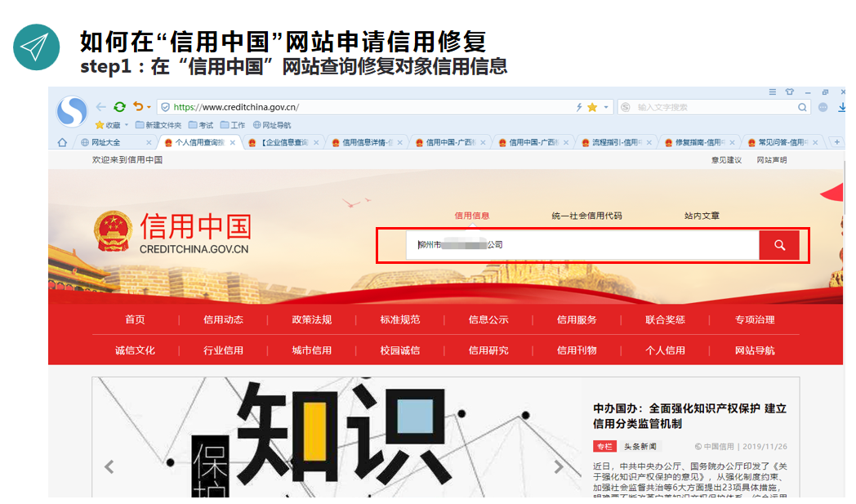Click the Sogou search engine icon
Viewport: 856px width, 504px height.
626,108
